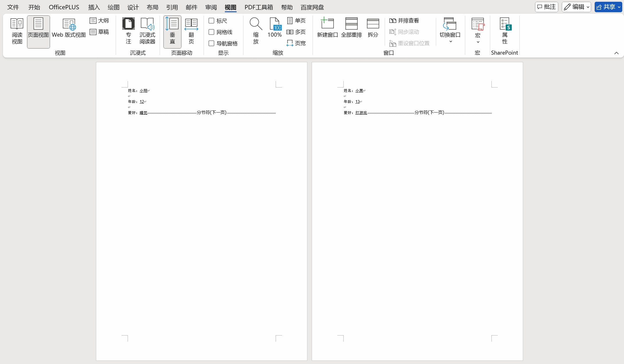The width and height of the screenshot is (624, 364).
Task: Expand the Editing mode dropdown (编辑)
Action: 576,7
